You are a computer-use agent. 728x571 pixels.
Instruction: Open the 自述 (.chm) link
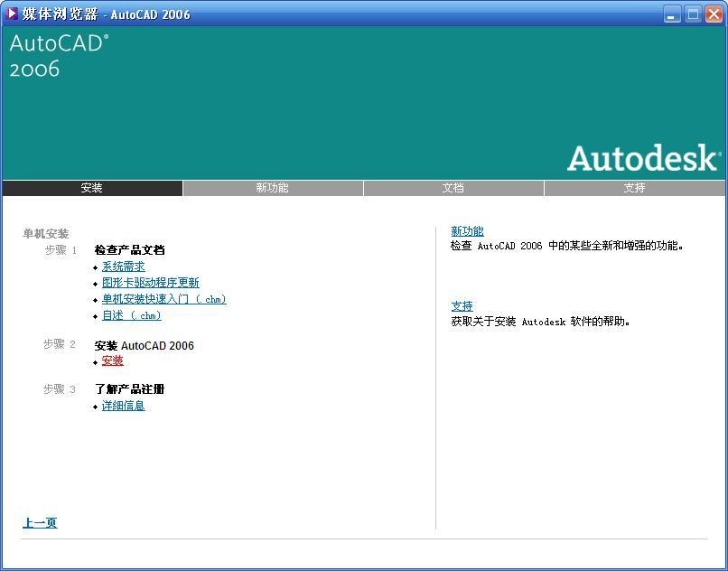(x=131, y=315)
